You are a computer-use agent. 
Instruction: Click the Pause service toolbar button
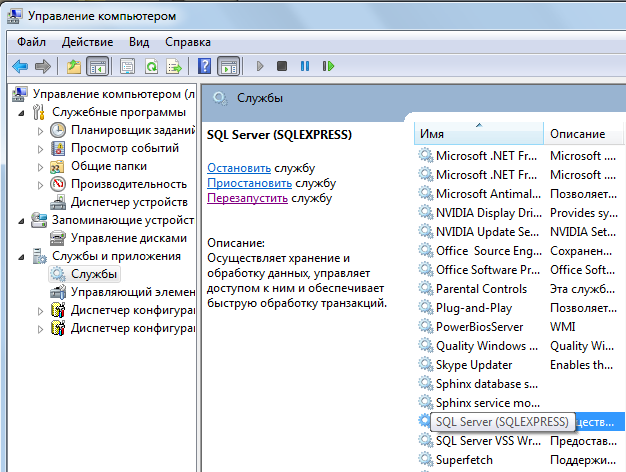click(305, 66)
